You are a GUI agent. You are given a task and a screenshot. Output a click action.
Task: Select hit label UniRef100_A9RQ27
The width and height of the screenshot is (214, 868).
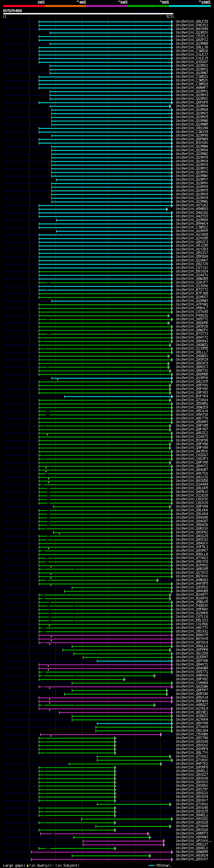pos(192,705)
